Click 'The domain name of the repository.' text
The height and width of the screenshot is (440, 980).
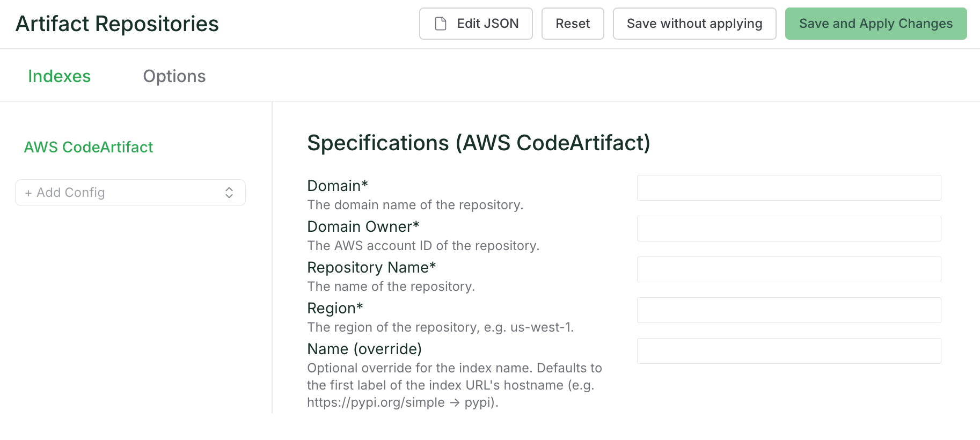coord(415,205)
